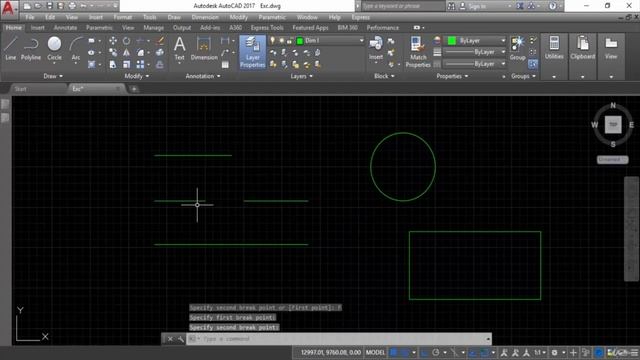Screen dimensions: 640x360
Task: Expand the Modify panel
Action: tap(137, 76)
